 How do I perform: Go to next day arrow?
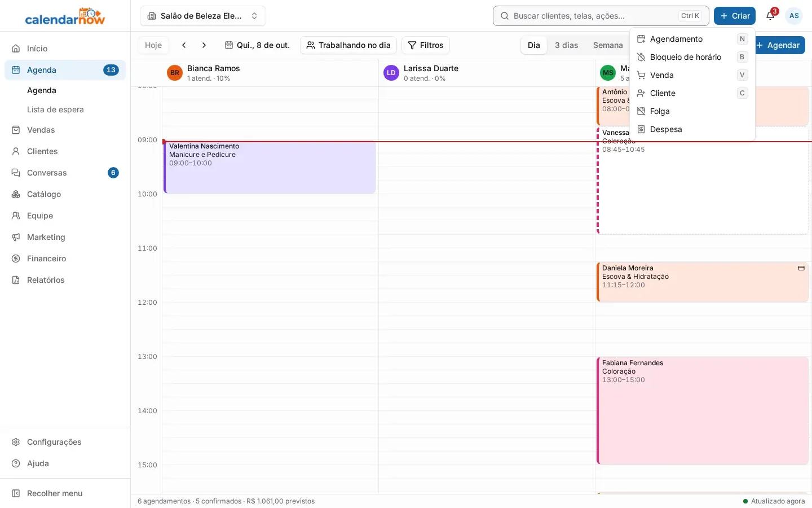click(204, 45)
